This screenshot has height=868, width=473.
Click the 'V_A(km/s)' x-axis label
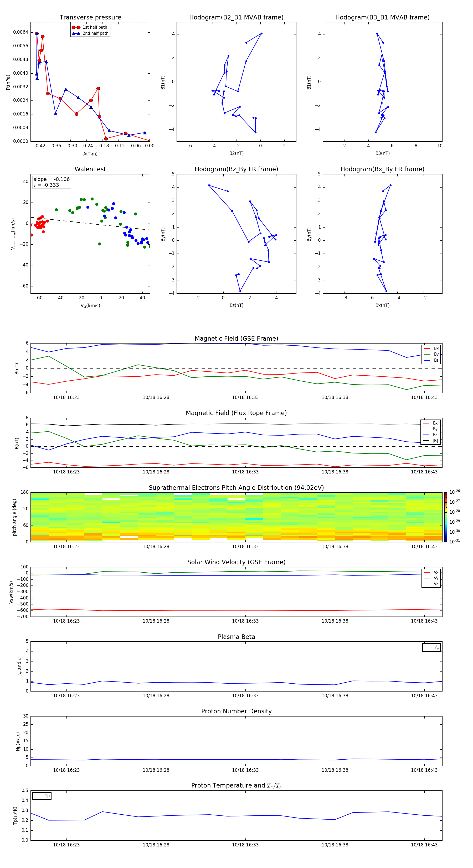point(90,306)
